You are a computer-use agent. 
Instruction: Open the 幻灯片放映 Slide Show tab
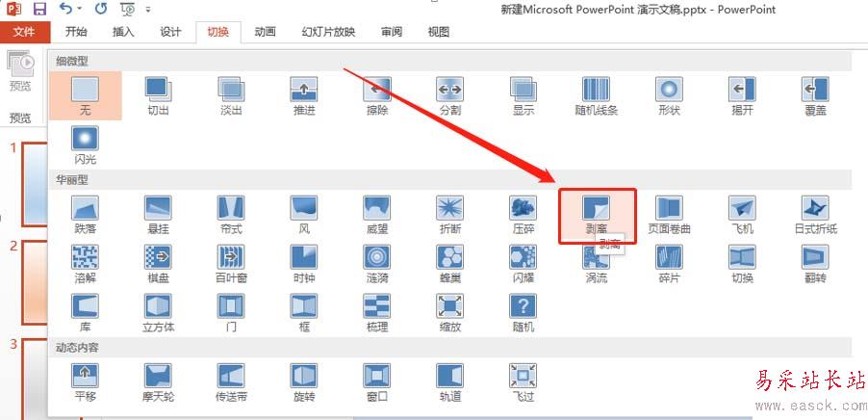tap(328, 32)
